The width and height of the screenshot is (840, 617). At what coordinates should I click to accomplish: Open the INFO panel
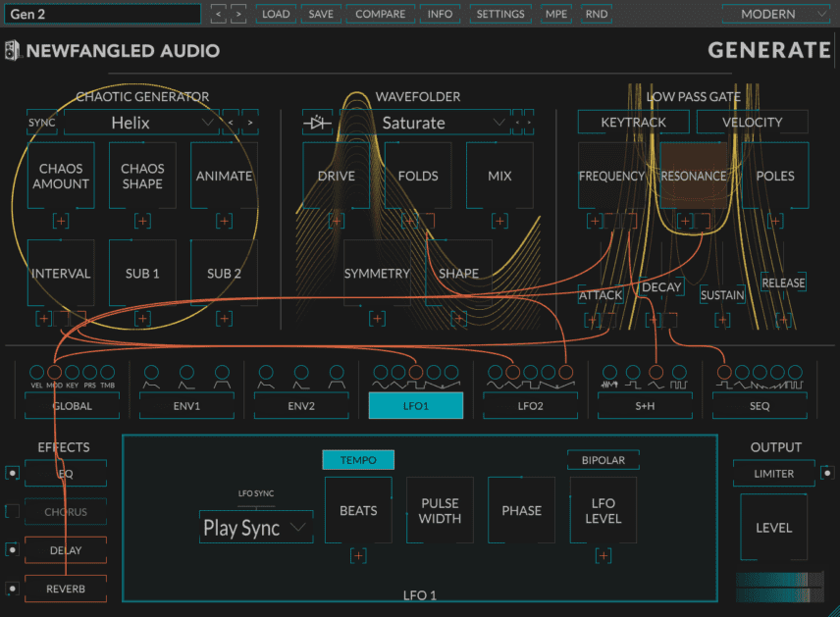[440, 14]
